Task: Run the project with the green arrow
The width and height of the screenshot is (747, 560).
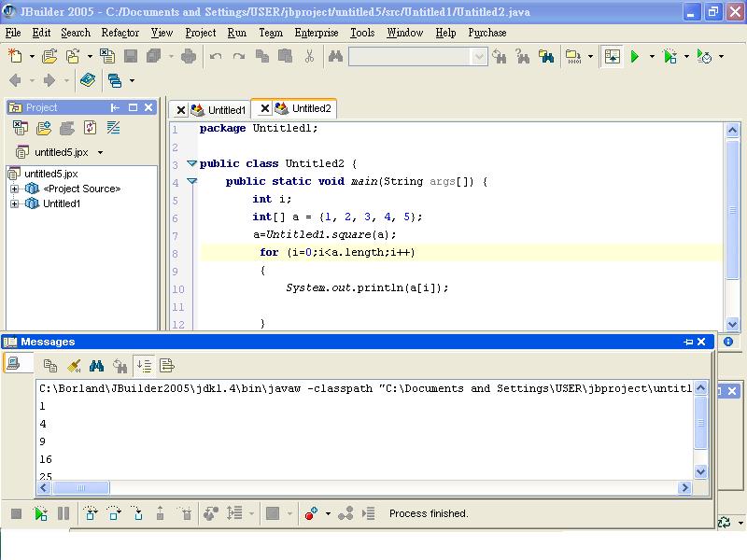Action: click(635, 56)
